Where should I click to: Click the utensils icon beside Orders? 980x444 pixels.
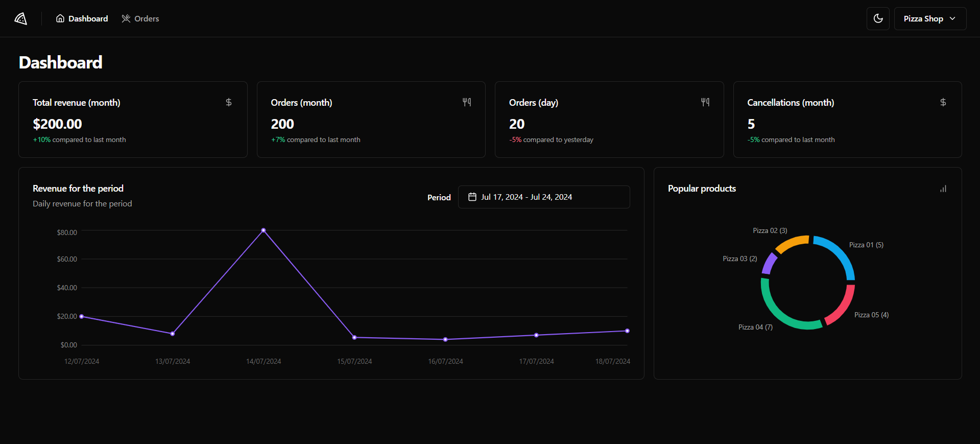pos(126,18)
